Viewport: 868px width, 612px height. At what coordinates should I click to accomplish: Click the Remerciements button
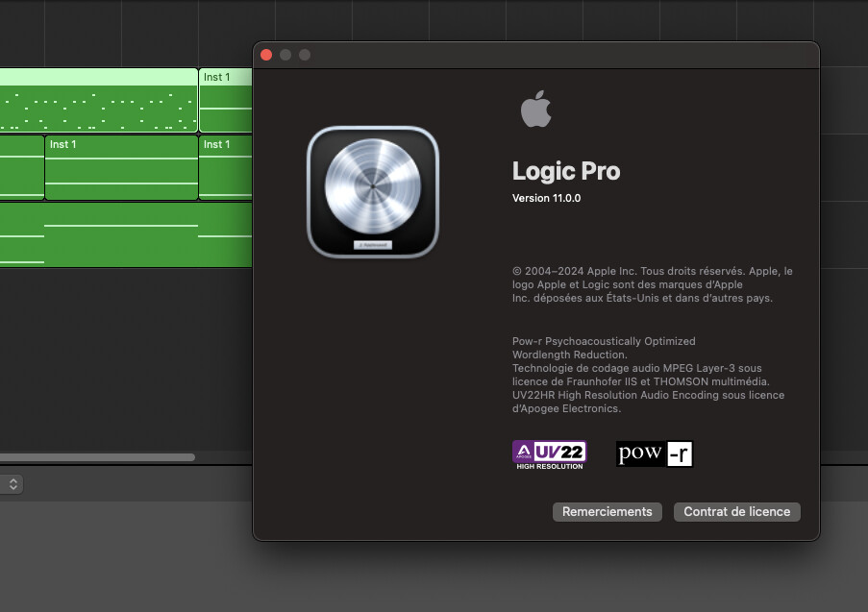coord(607,512)
